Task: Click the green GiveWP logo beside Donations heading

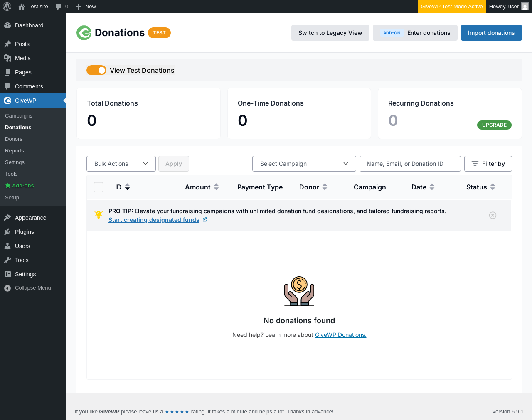Action: click(84, 33)
